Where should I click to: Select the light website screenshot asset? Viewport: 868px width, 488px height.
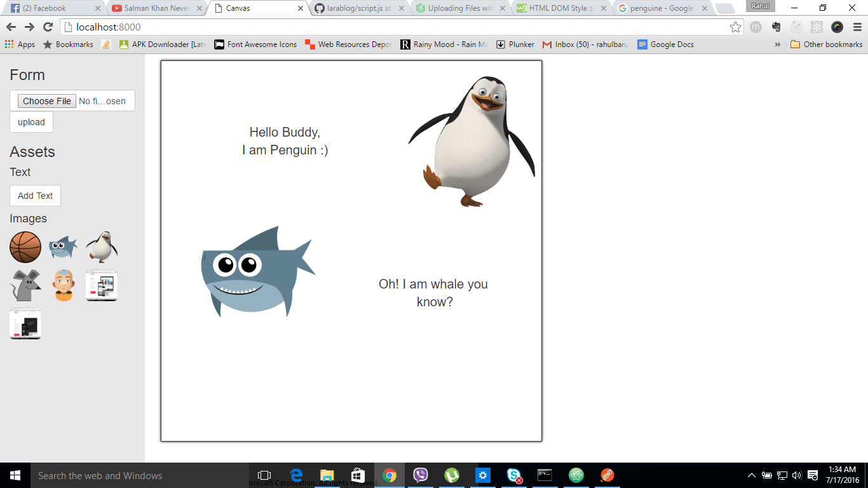point(102,285)
